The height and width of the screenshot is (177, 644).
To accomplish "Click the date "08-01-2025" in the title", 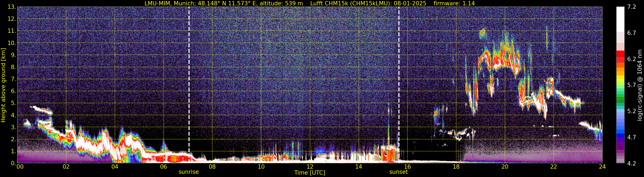I will (x=410, y=3).
